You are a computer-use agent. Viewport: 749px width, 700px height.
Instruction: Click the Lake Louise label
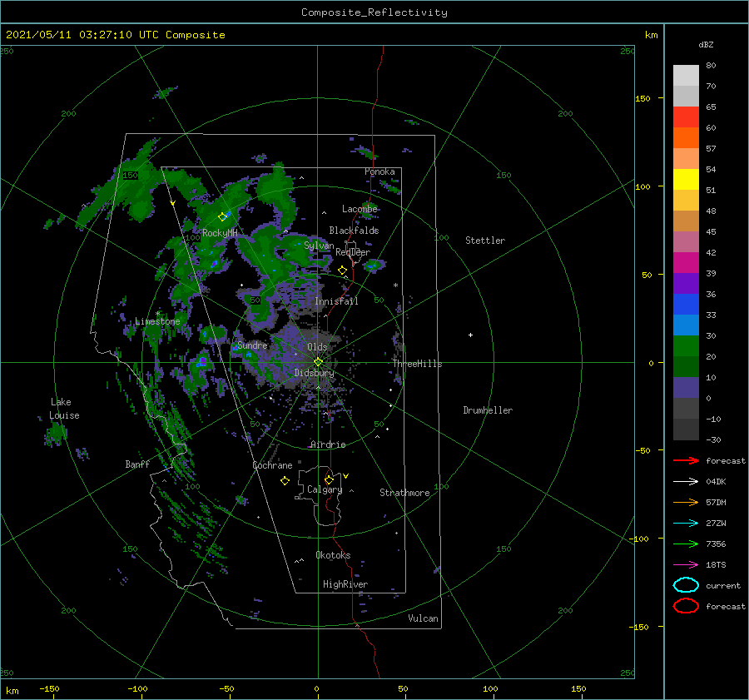[64, 409]
